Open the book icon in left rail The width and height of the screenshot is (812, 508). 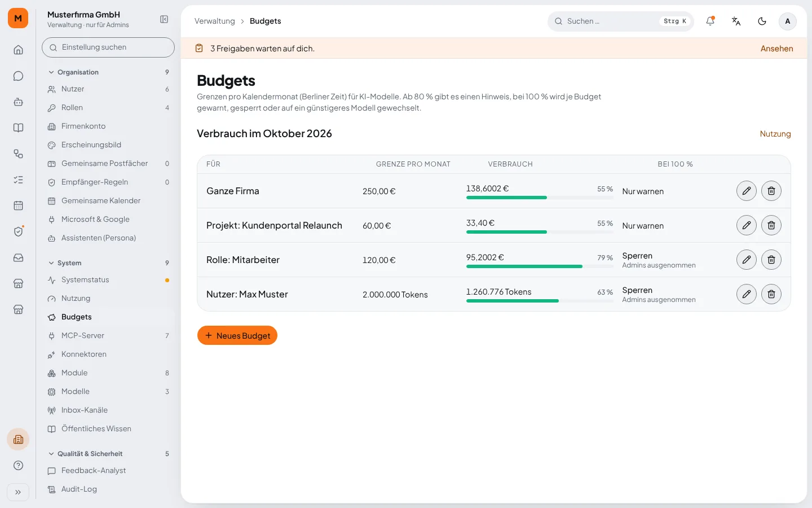coord(18,128)
